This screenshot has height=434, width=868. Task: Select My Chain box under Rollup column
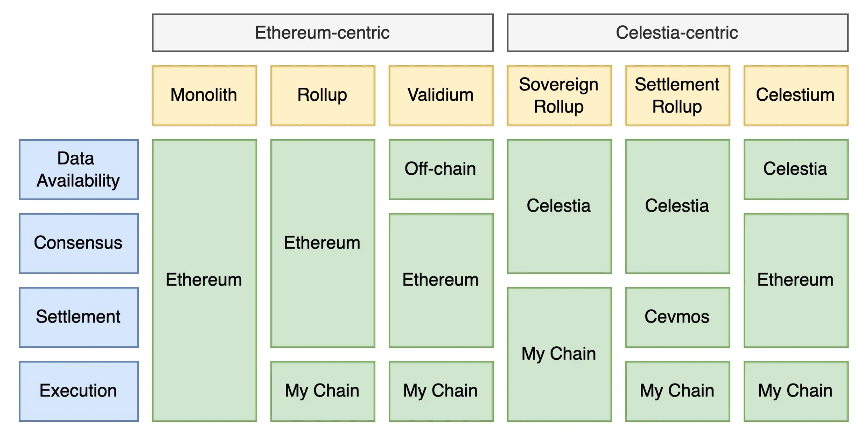323,392
